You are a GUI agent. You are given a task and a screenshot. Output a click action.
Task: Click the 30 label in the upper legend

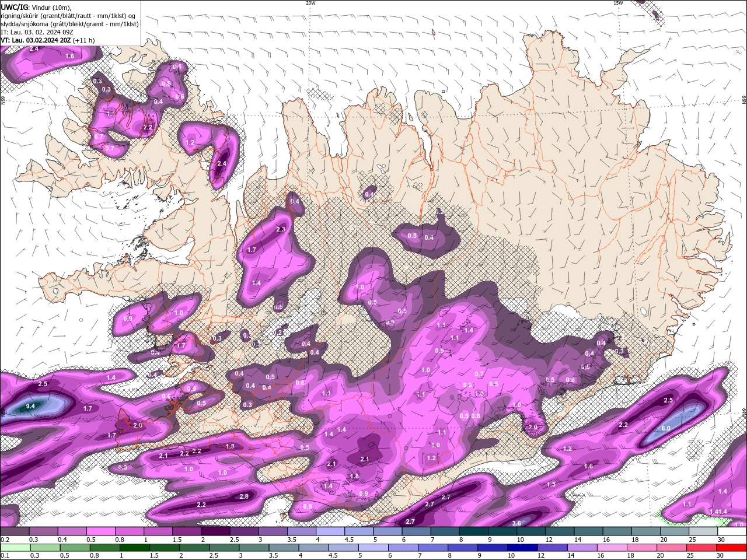[x=721, y=540]
